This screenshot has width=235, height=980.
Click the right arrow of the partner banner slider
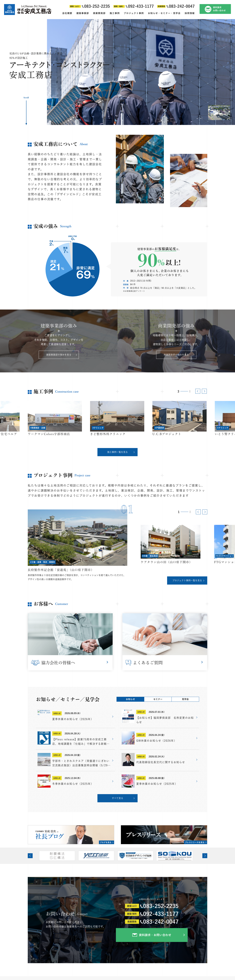[205, 856]
